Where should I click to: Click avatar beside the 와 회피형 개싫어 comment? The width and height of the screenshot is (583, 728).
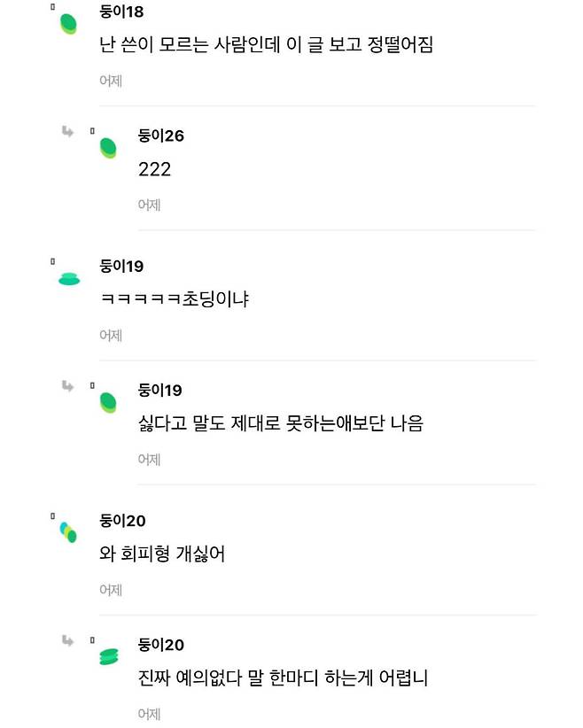pos(68,532)
